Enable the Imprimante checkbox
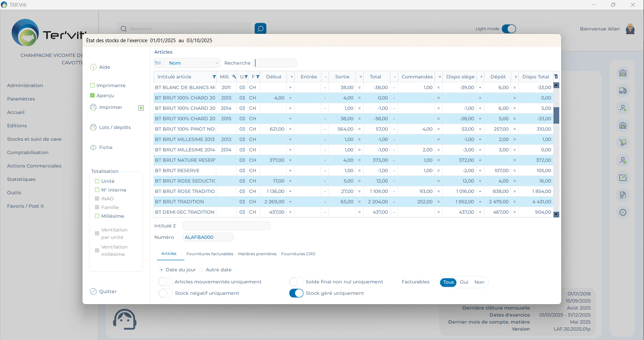The width and height of the screenshot is (644, 340). (93, 85)
